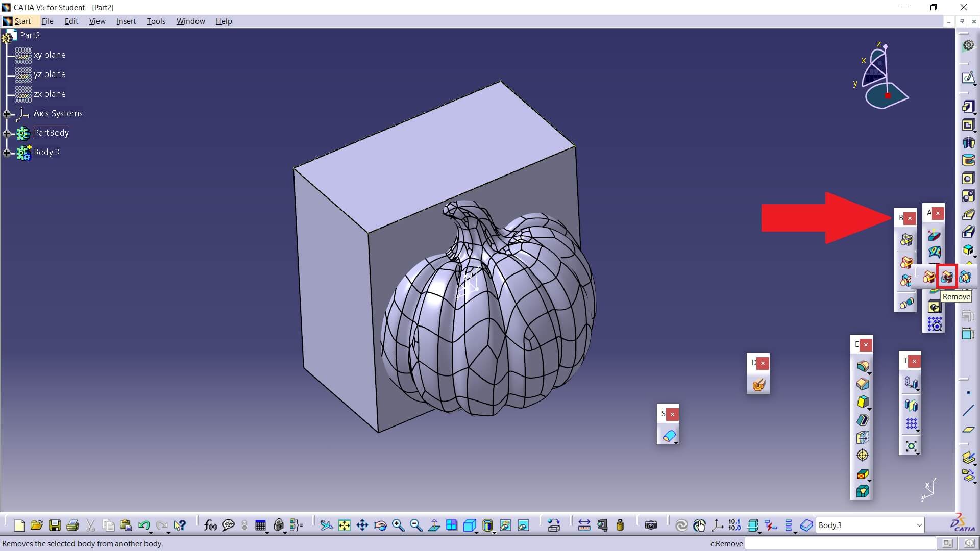This screenshot has width=980, height=551.
Task: Click the Save icon
Action: (55, 525)
